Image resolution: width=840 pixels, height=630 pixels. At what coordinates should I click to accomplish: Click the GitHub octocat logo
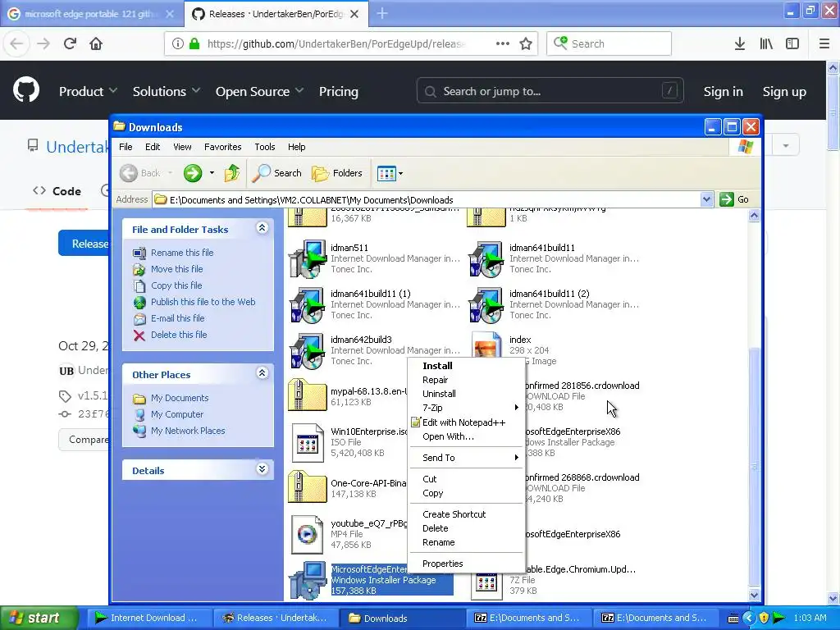26,90
